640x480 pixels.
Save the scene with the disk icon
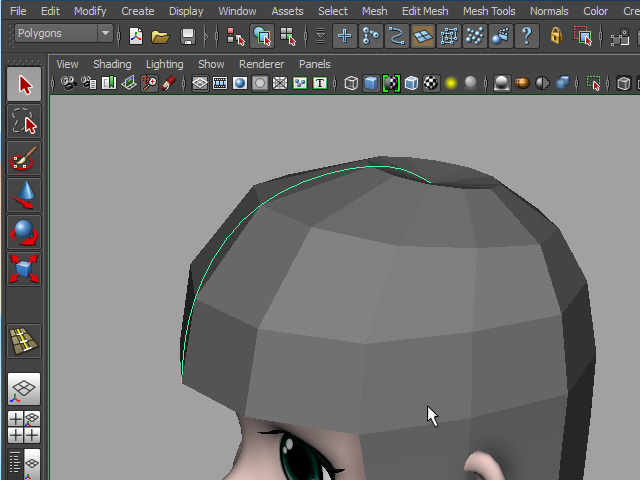click(187, 36)
